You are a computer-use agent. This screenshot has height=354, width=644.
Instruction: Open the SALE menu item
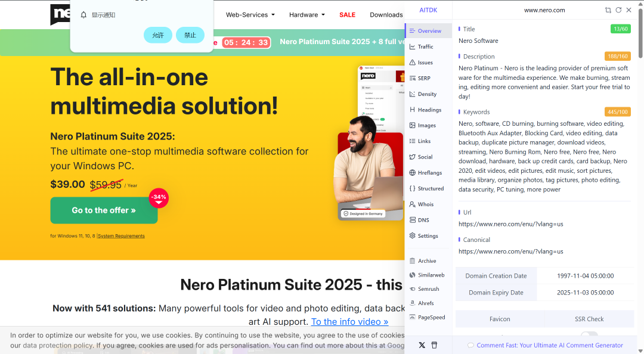347,15
